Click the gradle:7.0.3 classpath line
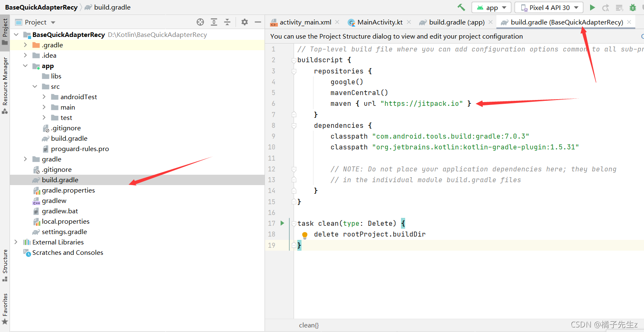This screenshot has width=644, height=332. (430, 136)
